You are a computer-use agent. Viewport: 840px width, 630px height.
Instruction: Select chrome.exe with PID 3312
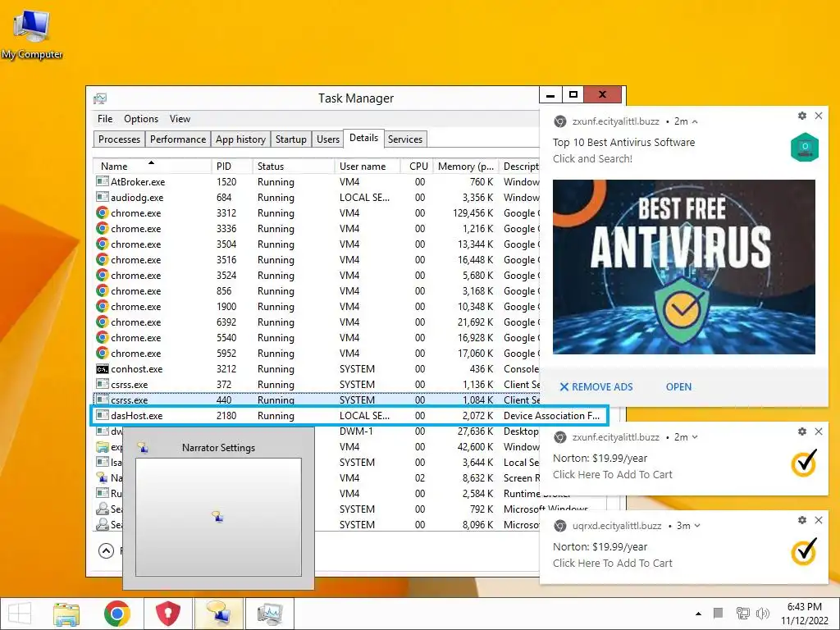(317, 213)
